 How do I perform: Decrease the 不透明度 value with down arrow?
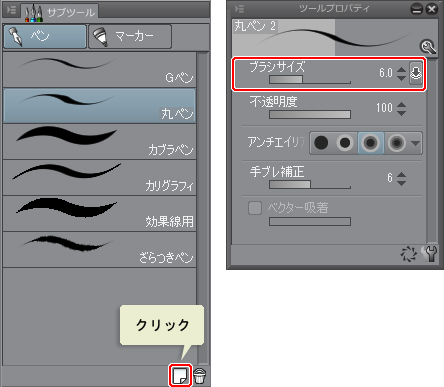[402, 113]
